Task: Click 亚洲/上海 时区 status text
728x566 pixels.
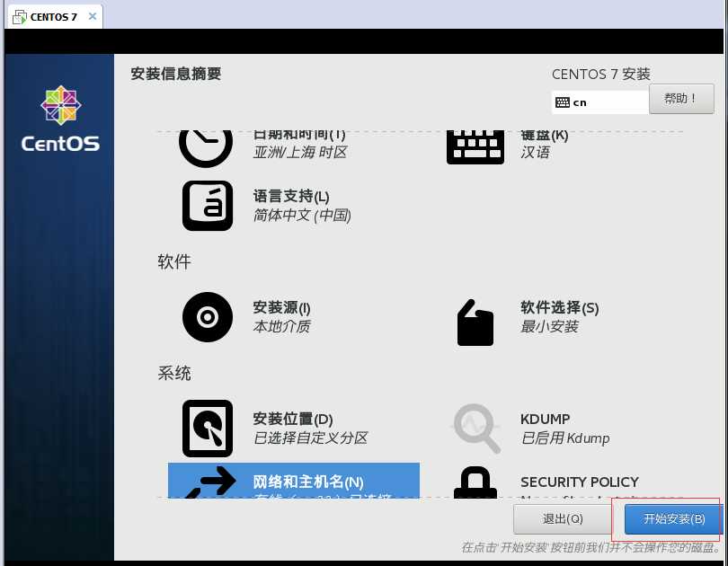Action: (300, 152)
